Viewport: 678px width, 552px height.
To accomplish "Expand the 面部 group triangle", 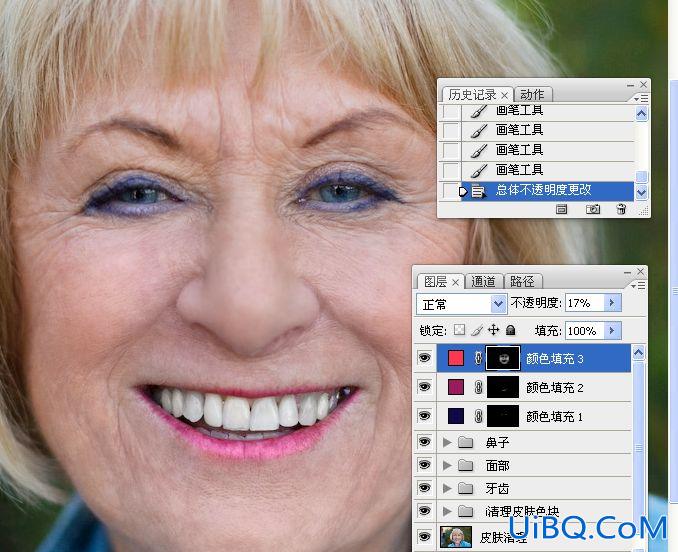I will click(x=447, y=465).
